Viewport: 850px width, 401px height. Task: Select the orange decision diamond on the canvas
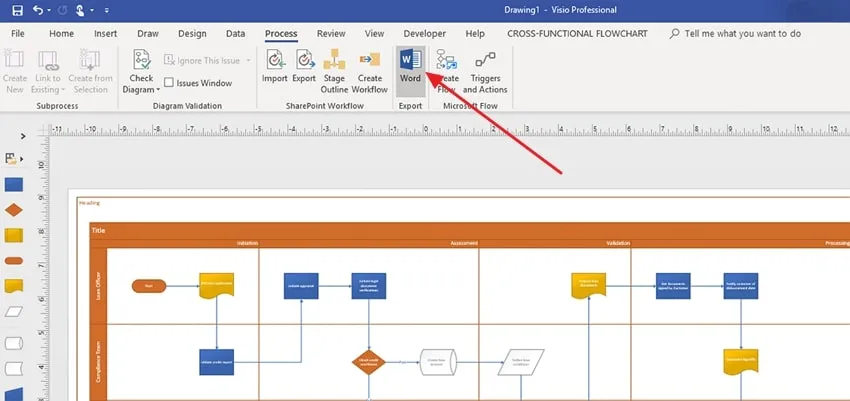pyautogui.click(x=369, y=362)
